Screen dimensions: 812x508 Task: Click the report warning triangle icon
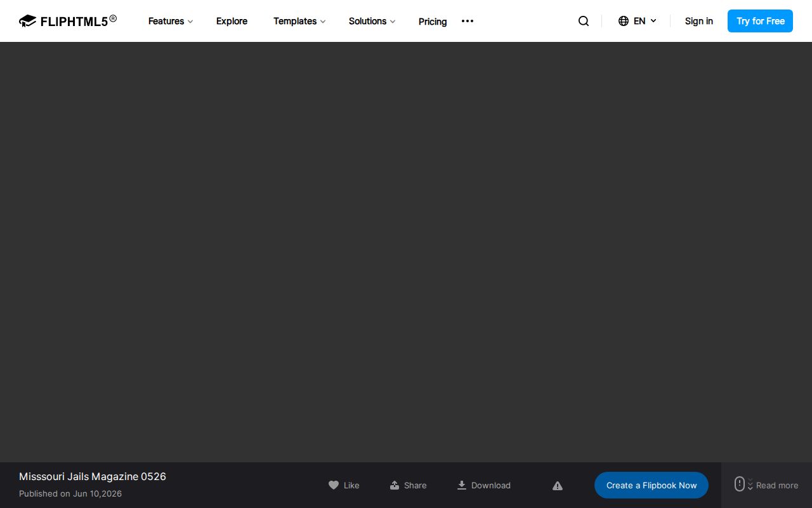(x=558, y=486)
